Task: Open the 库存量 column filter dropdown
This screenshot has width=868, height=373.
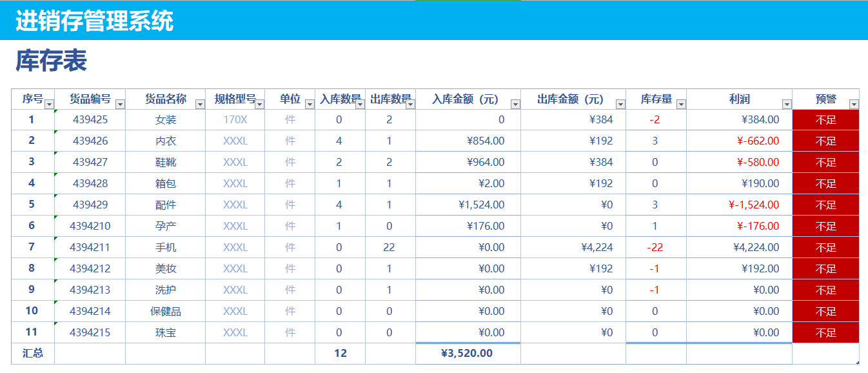Action: click(x=681, y=104)
